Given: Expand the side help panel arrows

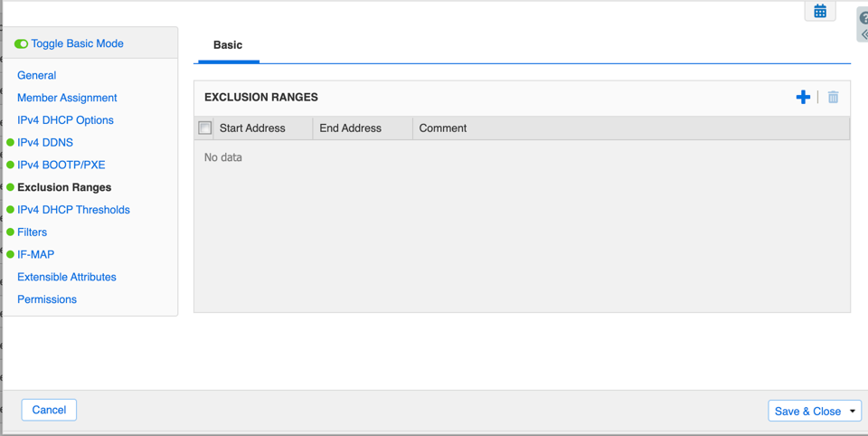Looking at the screenshot, I should (x=863, y=34).
